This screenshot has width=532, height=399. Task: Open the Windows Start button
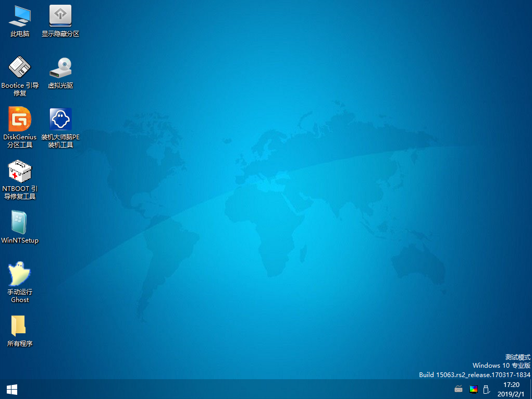click(12, 390)
